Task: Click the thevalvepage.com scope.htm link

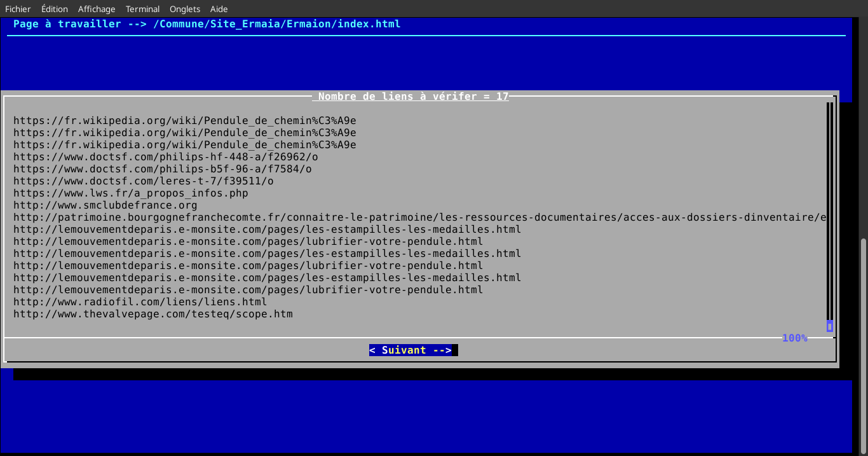Action: pyautogui.click(x=153, y=314)
